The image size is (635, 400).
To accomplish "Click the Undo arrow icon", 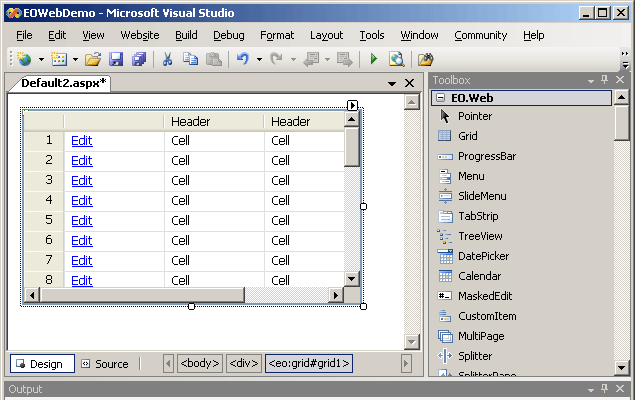I will point(243,60).
